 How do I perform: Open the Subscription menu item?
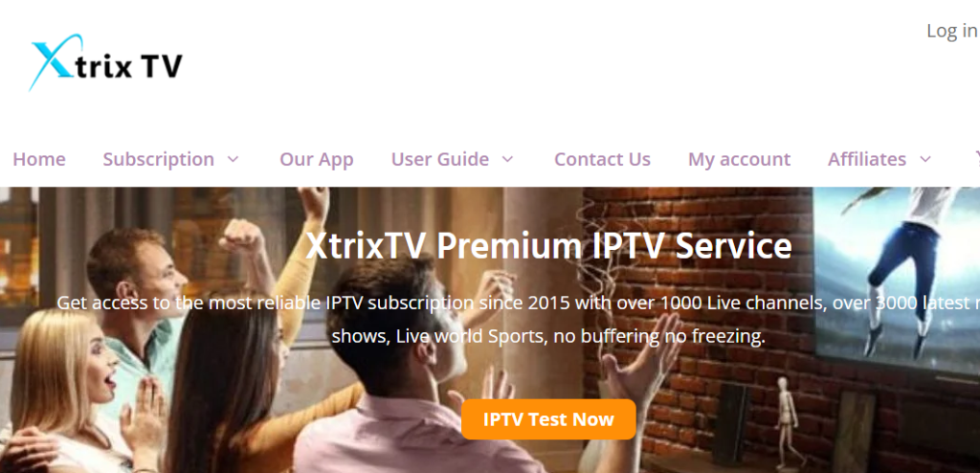[x=159, y=159]
